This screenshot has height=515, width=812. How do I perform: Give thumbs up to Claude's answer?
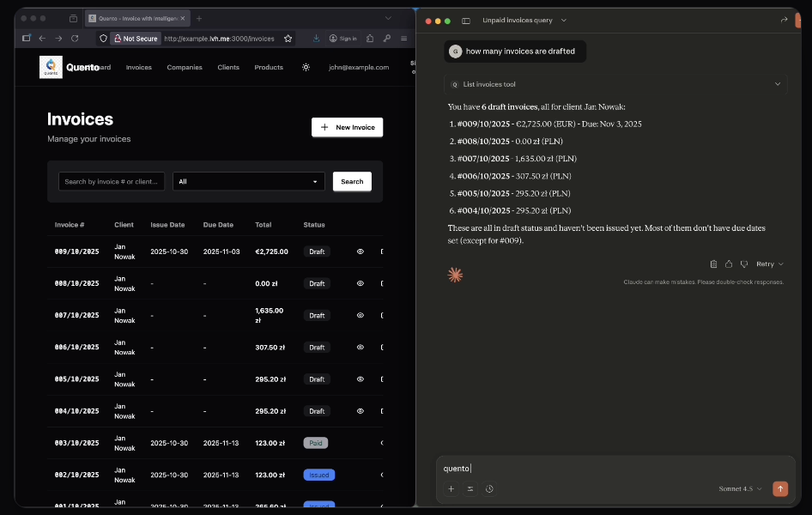pyautogui.click(x=729, y=264)
